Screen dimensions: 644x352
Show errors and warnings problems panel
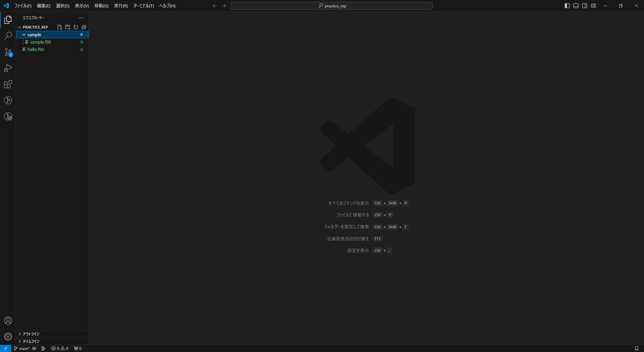coord(60,348)
